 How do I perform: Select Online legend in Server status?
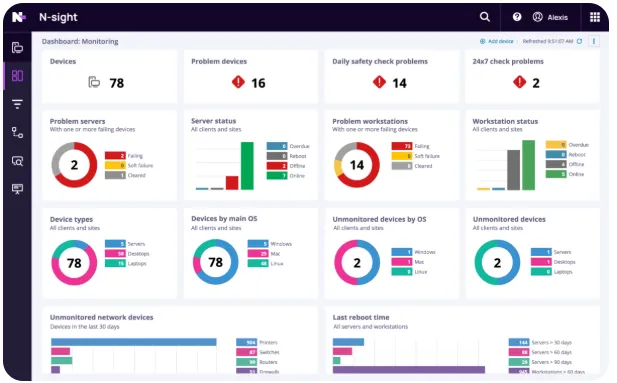click(286, 176)
